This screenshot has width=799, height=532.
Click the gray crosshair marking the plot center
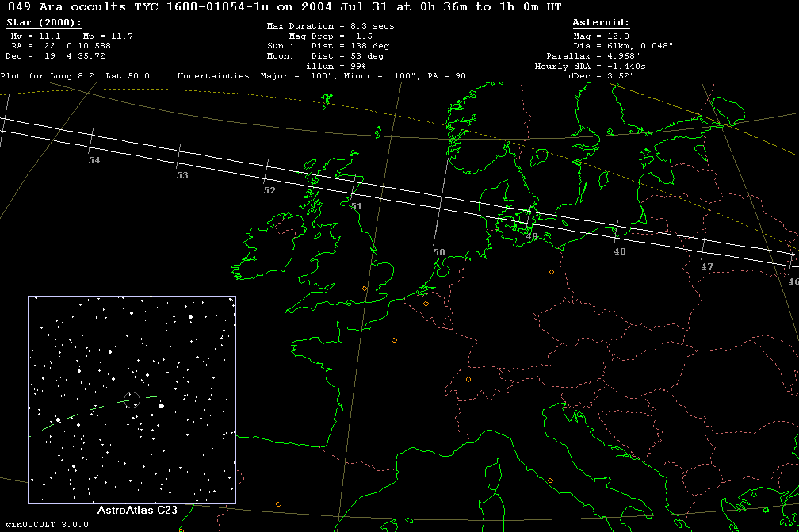(x=479, y=320)
